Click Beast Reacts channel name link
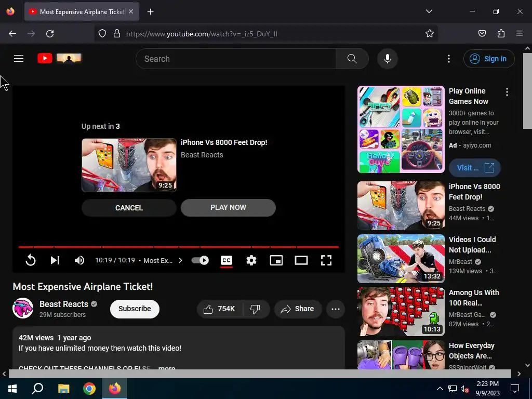Image resolution: width=532 pixels, height=399 pixels. 64,304
